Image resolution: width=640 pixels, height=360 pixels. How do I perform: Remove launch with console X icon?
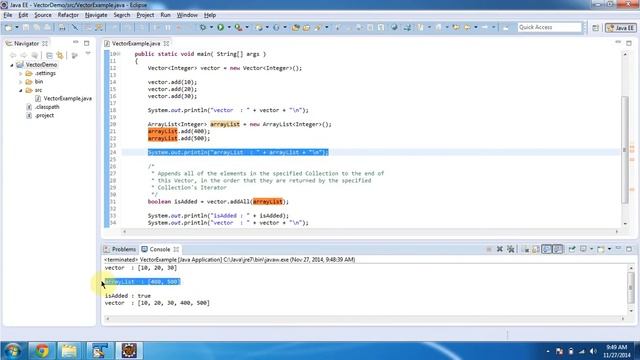point(500,249)
